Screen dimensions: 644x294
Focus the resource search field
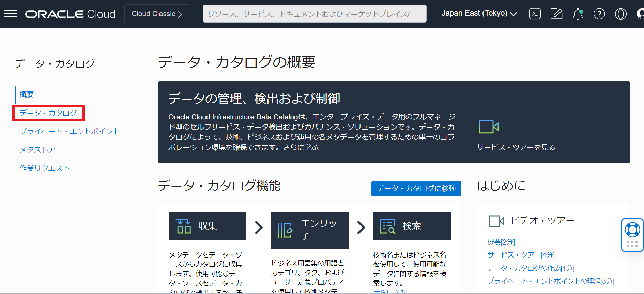click(314, 14)
